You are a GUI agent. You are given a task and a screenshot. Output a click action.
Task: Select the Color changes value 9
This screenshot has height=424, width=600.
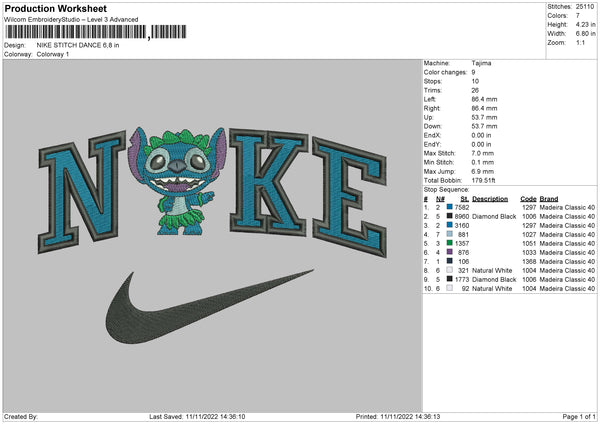tap(473, 72)
